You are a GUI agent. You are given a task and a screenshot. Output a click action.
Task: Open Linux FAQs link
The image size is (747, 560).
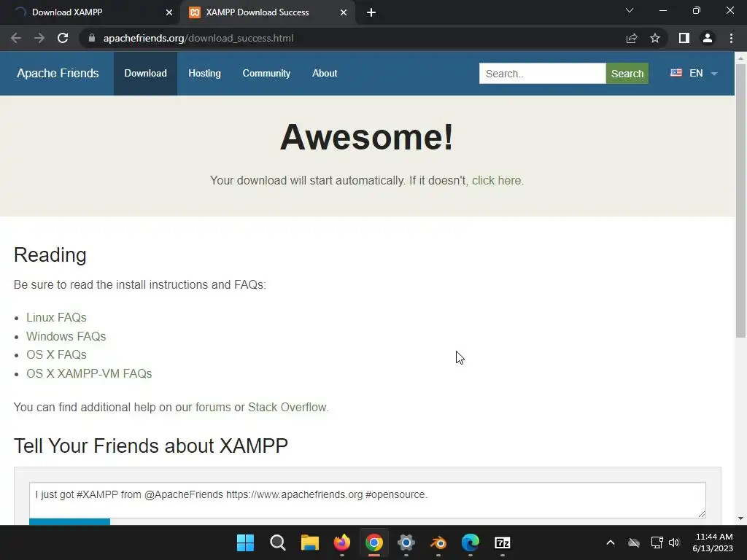pos(56,317)
